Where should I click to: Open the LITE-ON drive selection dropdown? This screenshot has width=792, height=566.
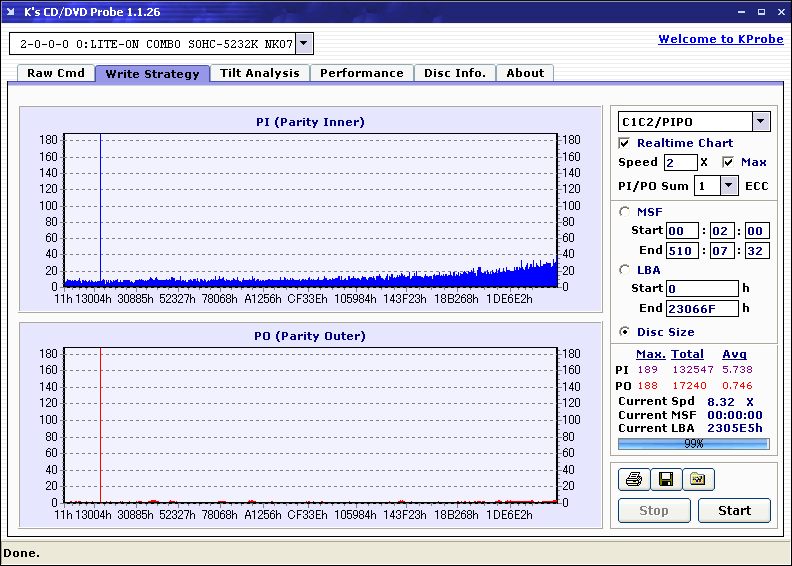coord(305,43)
